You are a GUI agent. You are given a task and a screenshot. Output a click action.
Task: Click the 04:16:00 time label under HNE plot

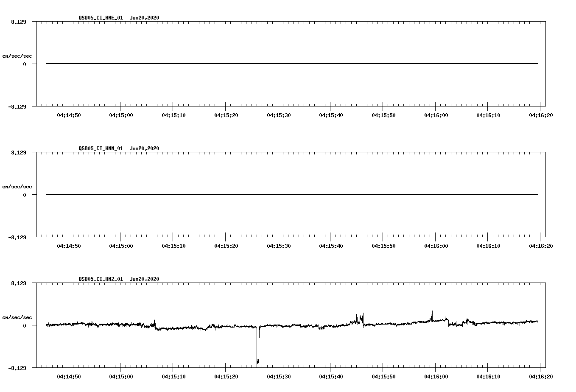click(436, 115)
